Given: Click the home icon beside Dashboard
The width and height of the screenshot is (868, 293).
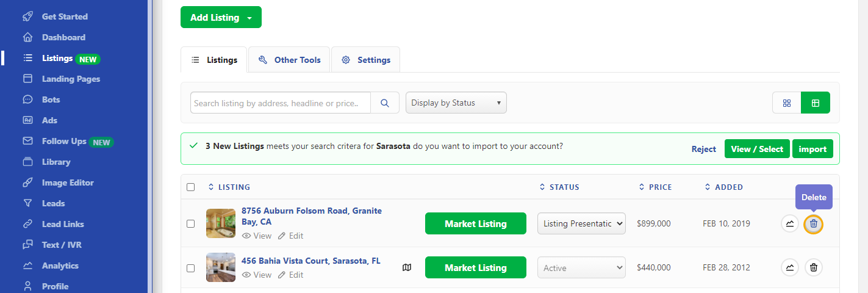Looking at the screenshot, I should (x=27, y=37).
